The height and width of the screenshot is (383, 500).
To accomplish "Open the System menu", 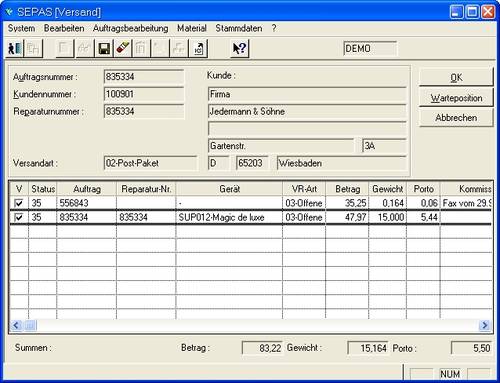I will click(21, 28).
